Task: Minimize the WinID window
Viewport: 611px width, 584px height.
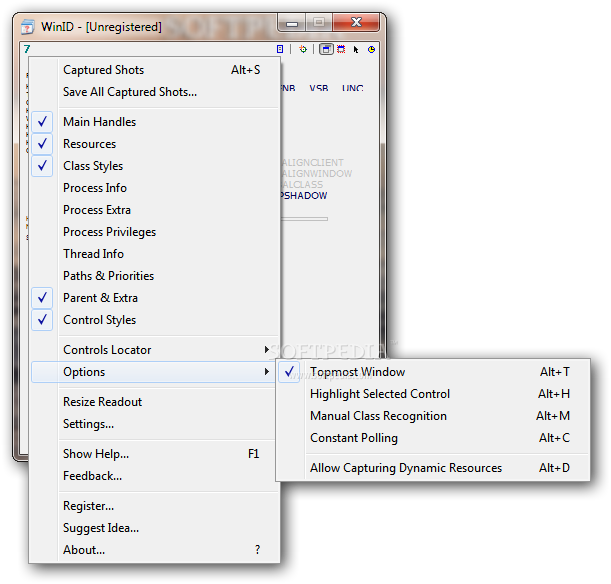Action: coord(292,23)
